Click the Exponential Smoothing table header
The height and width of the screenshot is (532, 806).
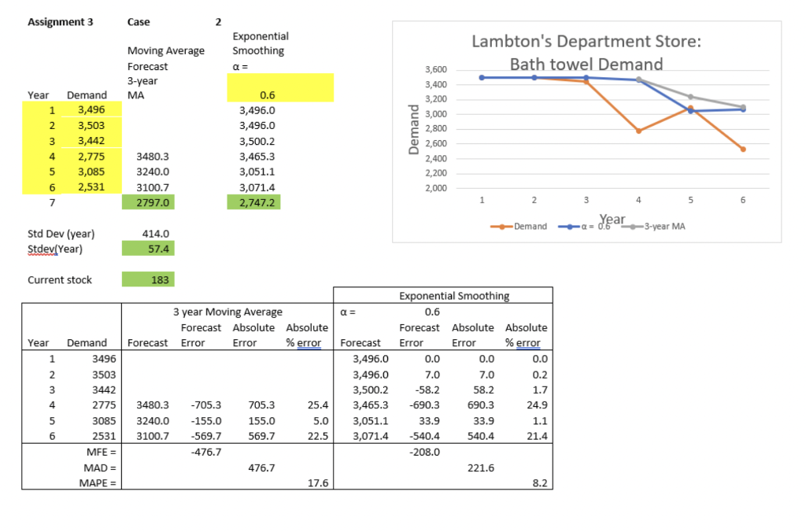pyautogui.click(x=454, y=296)
